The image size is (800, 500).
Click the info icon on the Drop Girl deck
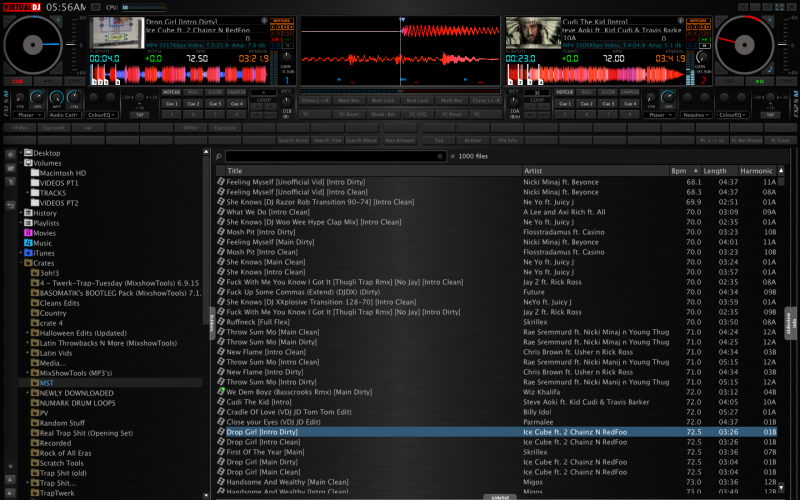(264, 20)
